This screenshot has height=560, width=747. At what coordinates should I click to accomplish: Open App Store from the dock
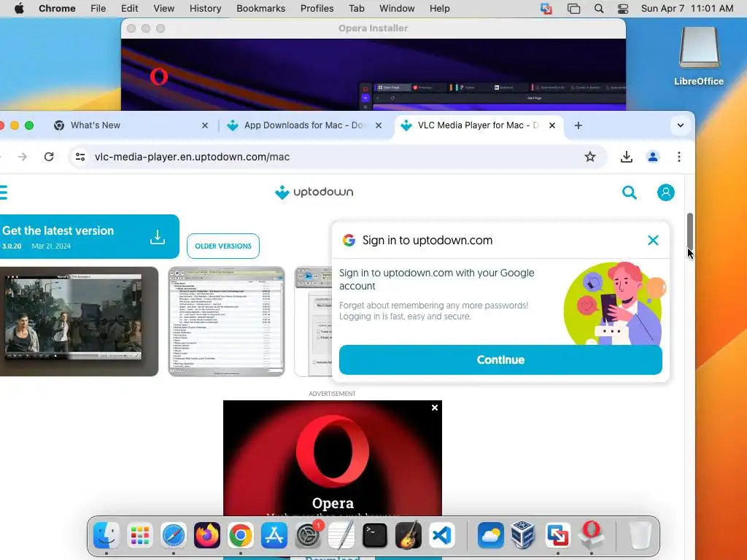point(274,535)
